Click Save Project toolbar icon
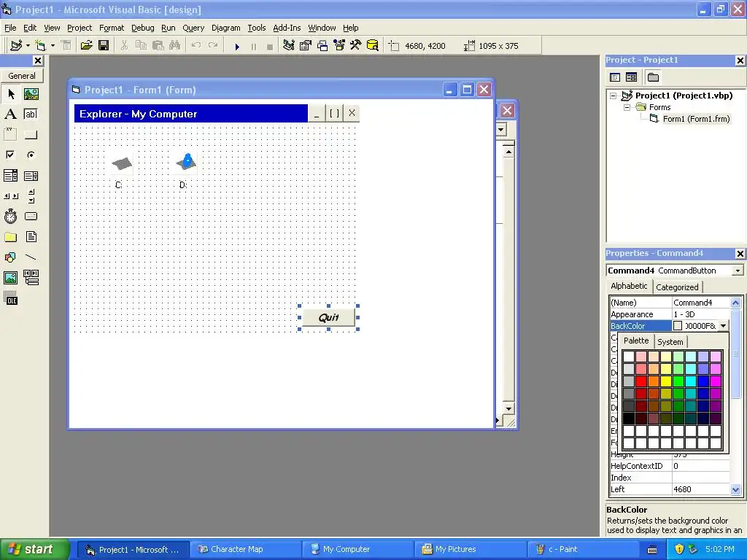The height and width of the screenshot is (560, 747). pyautogui.click(x=104, y=46)
